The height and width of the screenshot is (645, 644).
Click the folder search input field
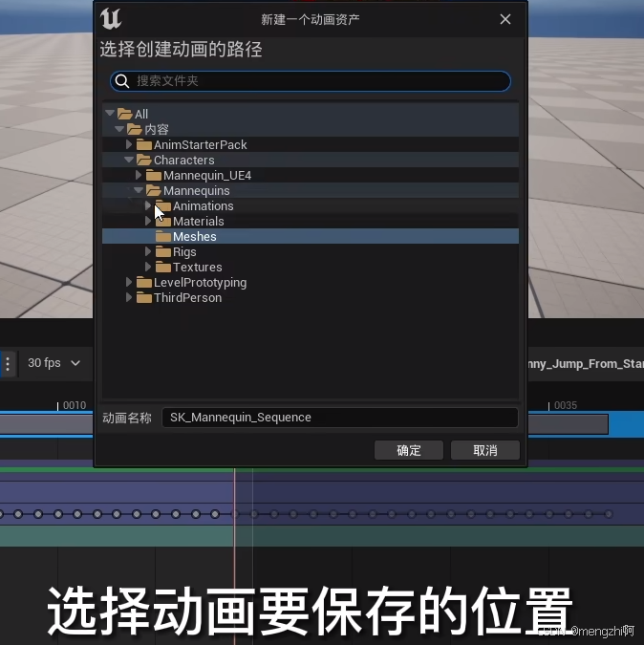pyautogui.click(x=311, y=81)
